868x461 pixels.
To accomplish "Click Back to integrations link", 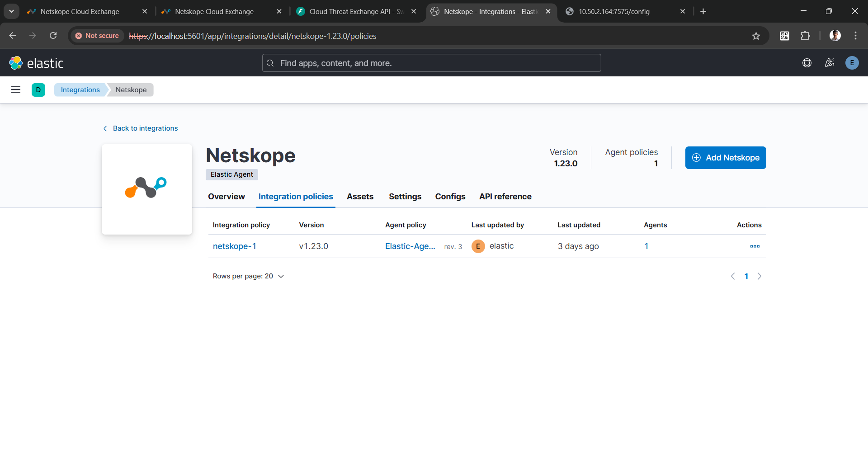I will tap(141, 128).
